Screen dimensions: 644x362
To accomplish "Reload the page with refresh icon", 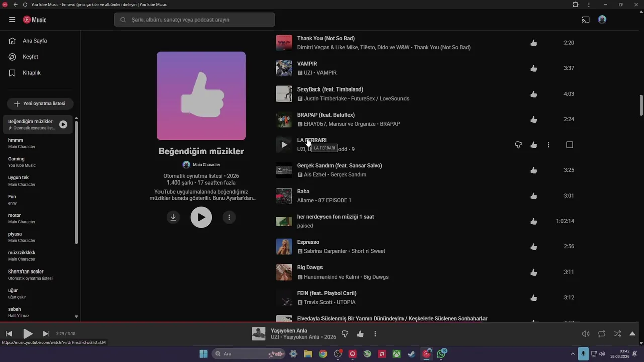I will tap(25, 5).
